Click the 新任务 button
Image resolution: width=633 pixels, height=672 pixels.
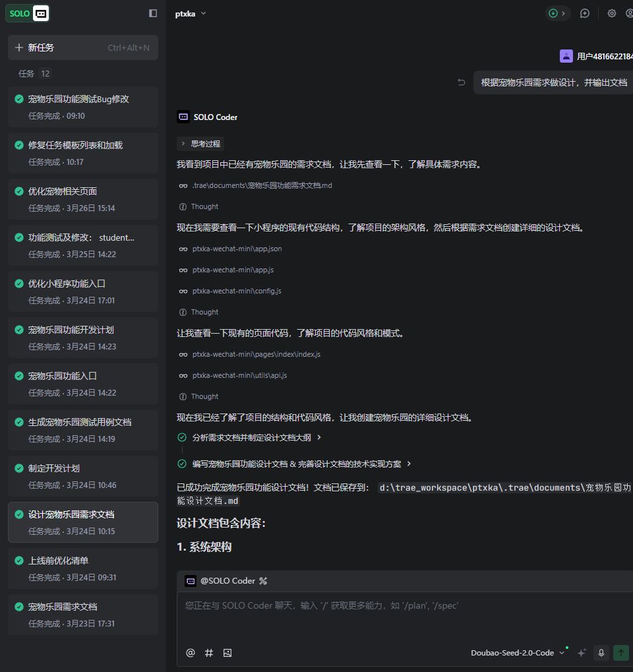(83, 47)
